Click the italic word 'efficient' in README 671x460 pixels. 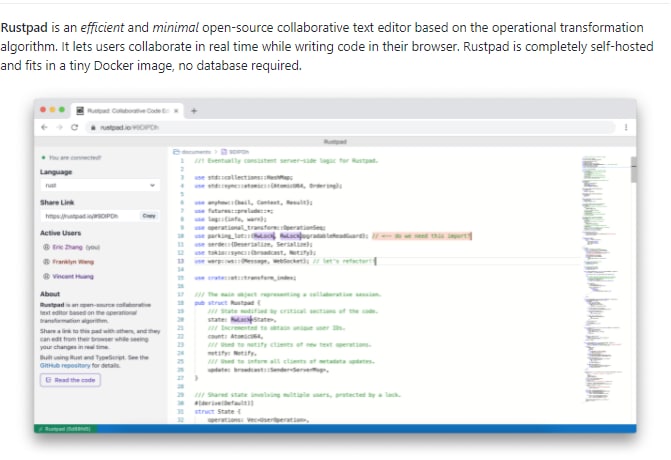tap(102, 28)
